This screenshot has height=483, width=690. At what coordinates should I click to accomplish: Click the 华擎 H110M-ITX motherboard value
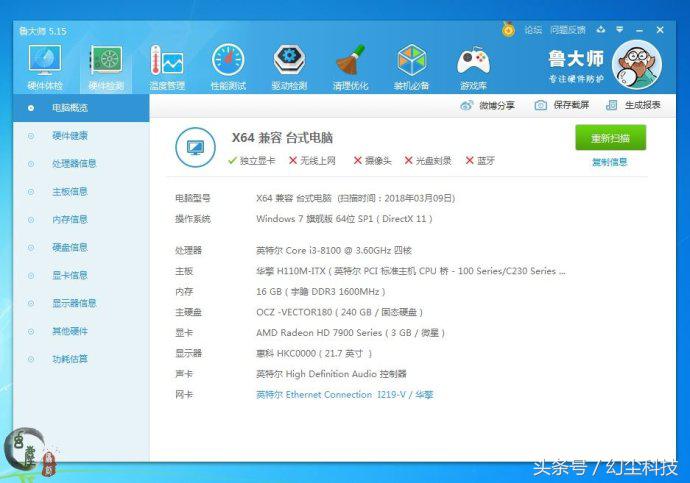pyautogui.click(x=411, y=271)
